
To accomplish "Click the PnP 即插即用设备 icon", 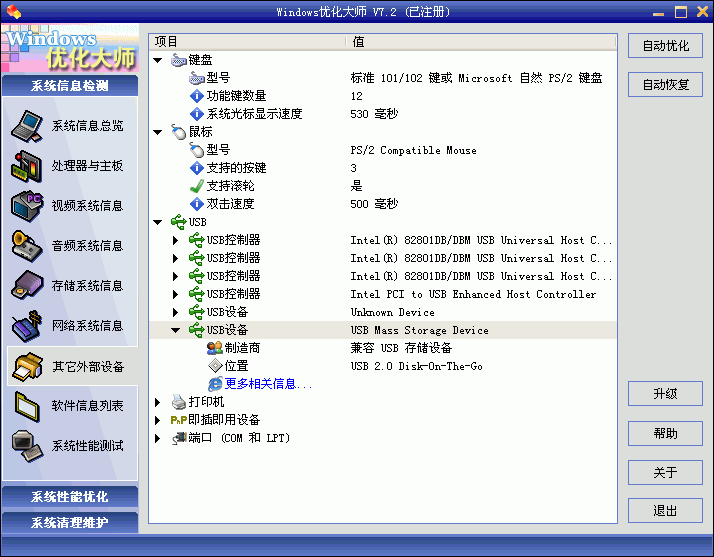I will [179, 420].
